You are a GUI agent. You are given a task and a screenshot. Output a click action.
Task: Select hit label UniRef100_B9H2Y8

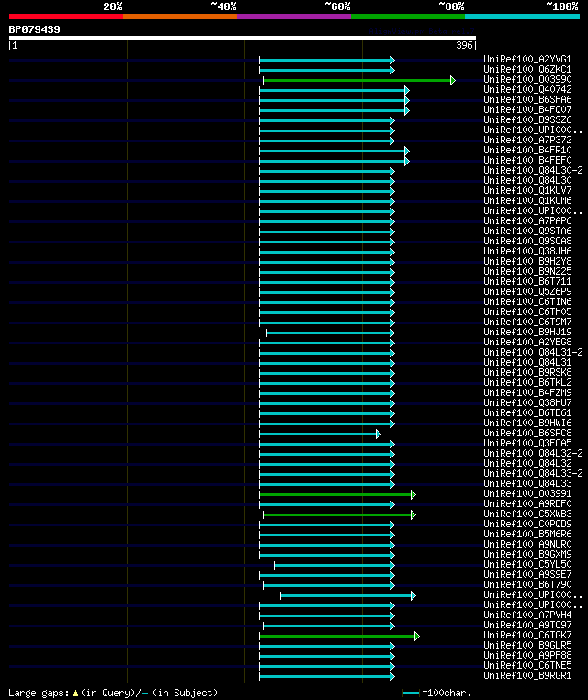pyautogui.click(x=527, y=261)
